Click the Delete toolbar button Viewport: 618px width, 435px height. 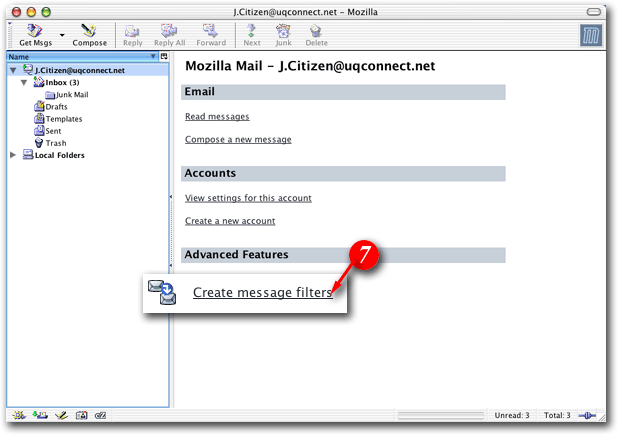(x=316, y=35)
